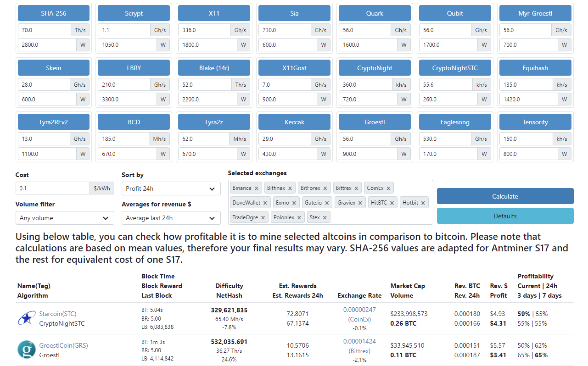Edit Eaglesong hashrate field 530.0
The image size is (588, 366).
coord(446,139)
